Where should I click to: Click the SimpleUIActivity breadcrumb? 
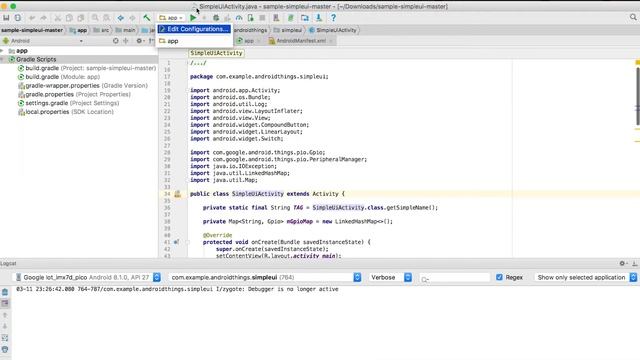[x=333, y=30]
